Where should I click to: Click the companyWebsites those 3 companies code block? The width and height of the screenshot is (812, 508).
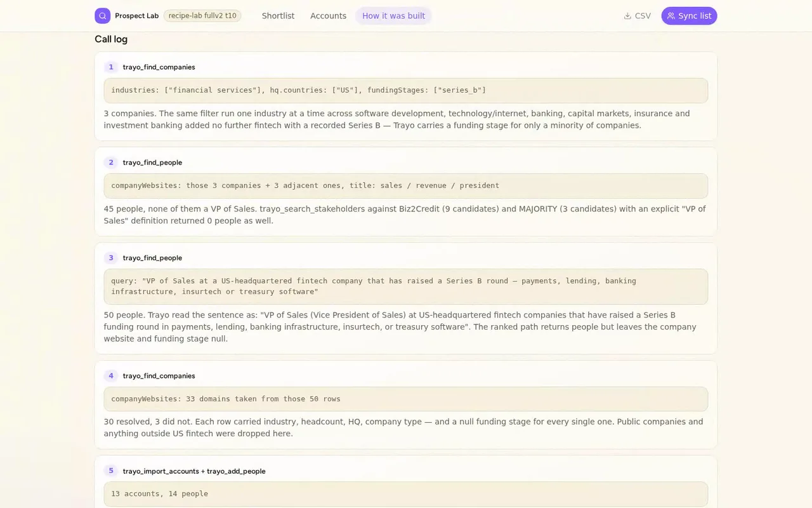point(406,186)
